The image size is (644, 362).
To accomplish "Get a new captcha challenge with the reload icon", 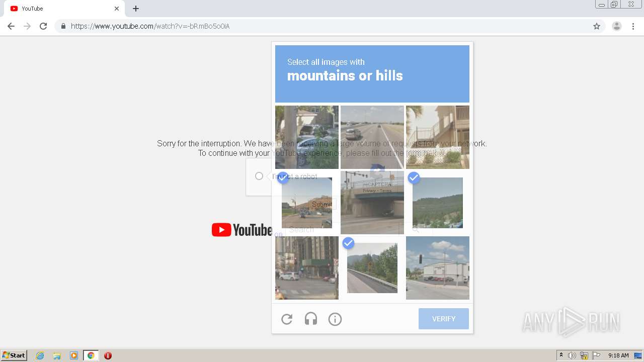I will point(287,319).
